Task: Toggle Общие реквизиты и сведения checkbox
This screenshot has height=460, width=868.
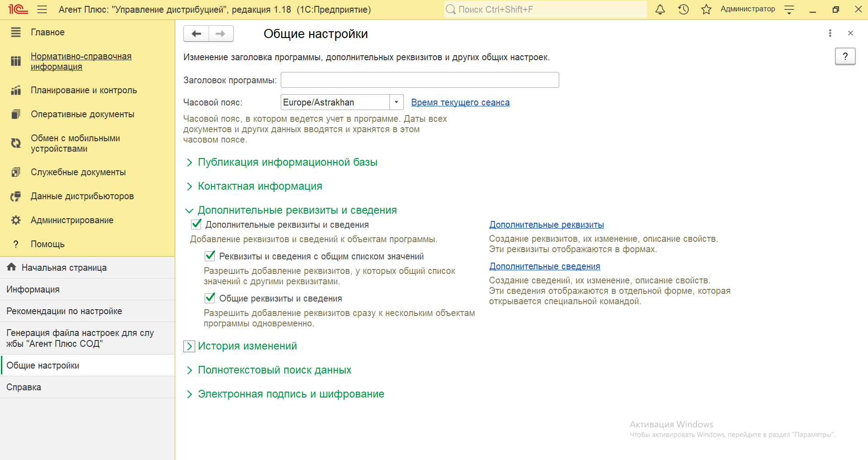Action: point(210,298)
